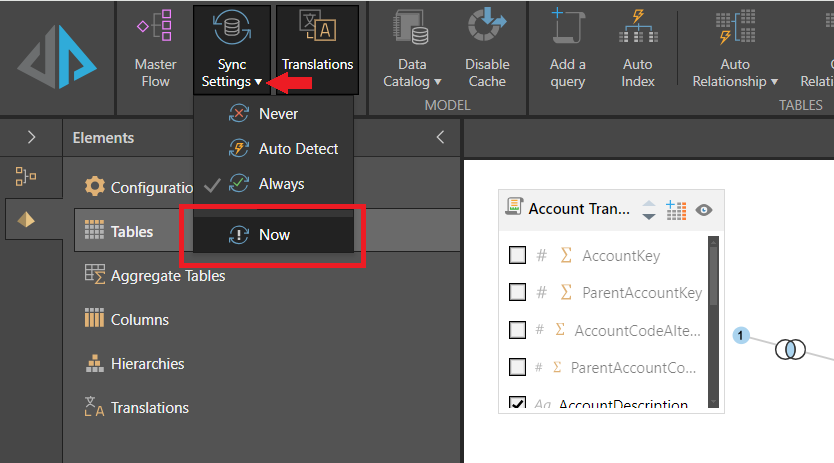Collapse the Elements panel with chevron

pos(440,138)
